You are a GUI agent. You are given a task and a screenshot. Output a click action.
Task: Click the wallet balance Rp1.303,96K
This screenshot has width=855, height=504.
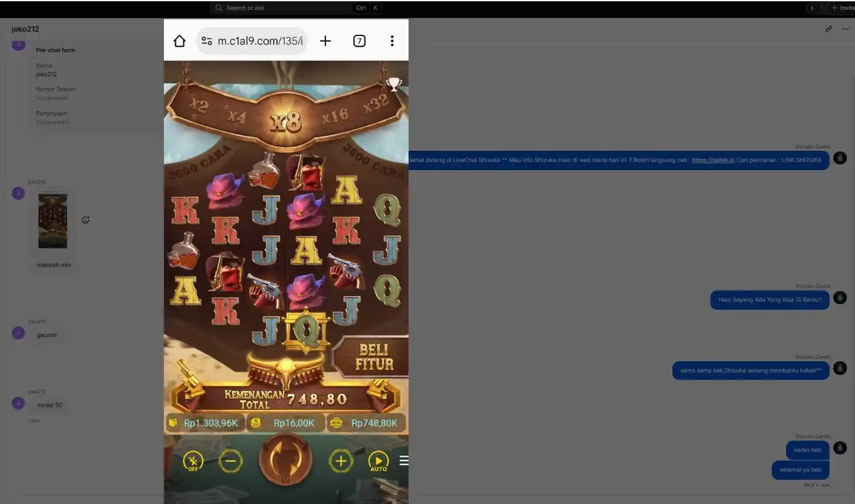[x=204, y=423]
